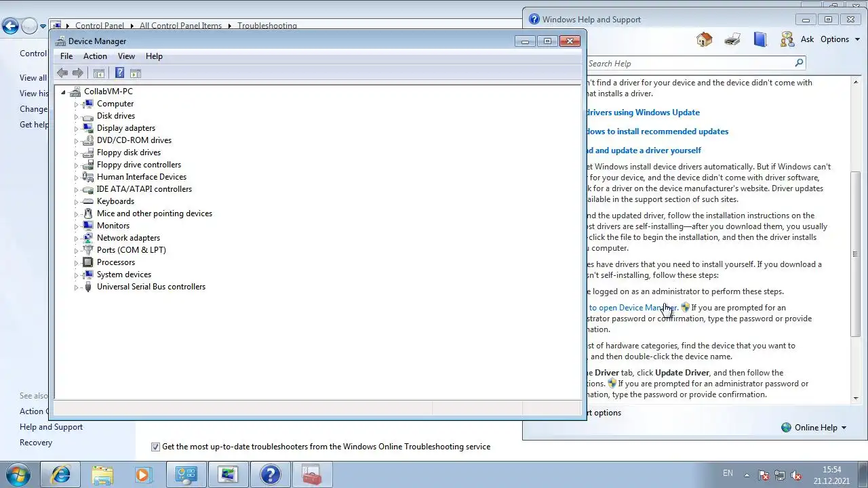868x488 pixels.
Task: Open Windows Media Player taskbar icon
Action: coord(143,474)
